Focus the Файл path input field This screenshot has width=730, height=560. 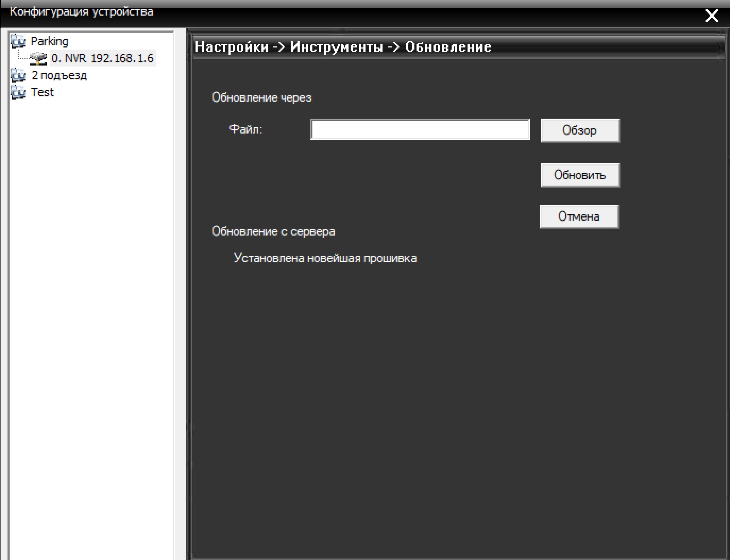420,130
